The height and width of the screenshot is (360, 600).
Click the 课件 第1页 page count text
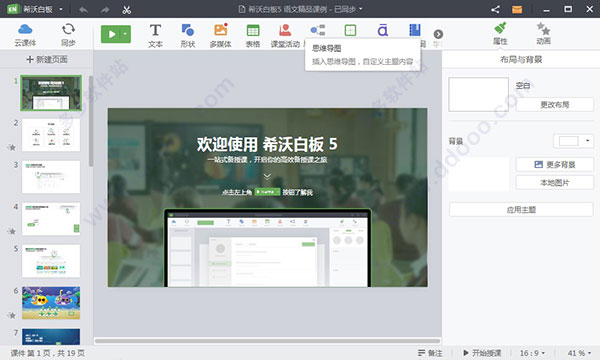[x=47, y=353]
